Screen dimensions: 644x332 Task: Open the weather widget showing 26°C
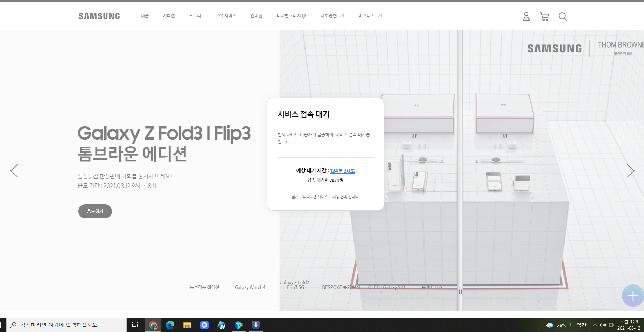tap(566, 325)
